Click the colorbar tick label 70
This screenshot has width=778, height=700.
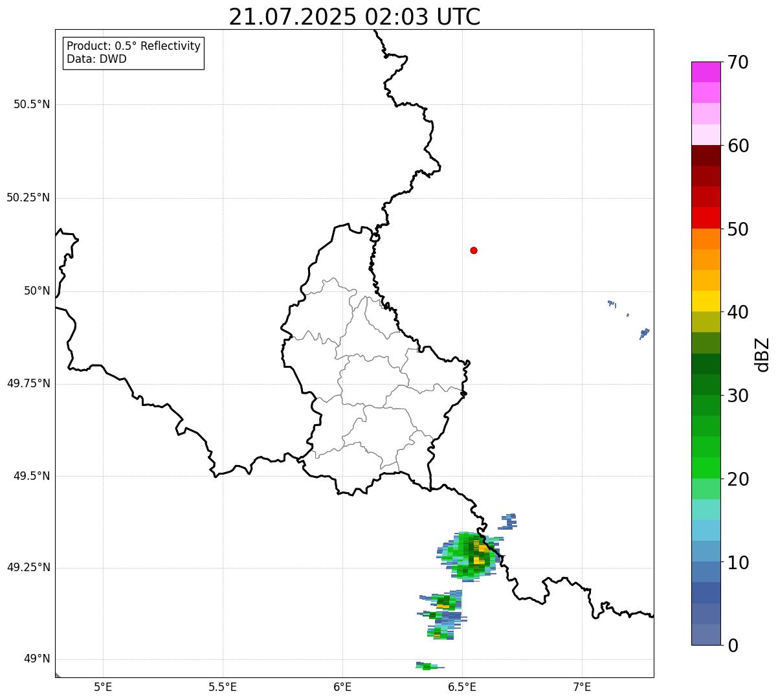(x=739, y=62)
